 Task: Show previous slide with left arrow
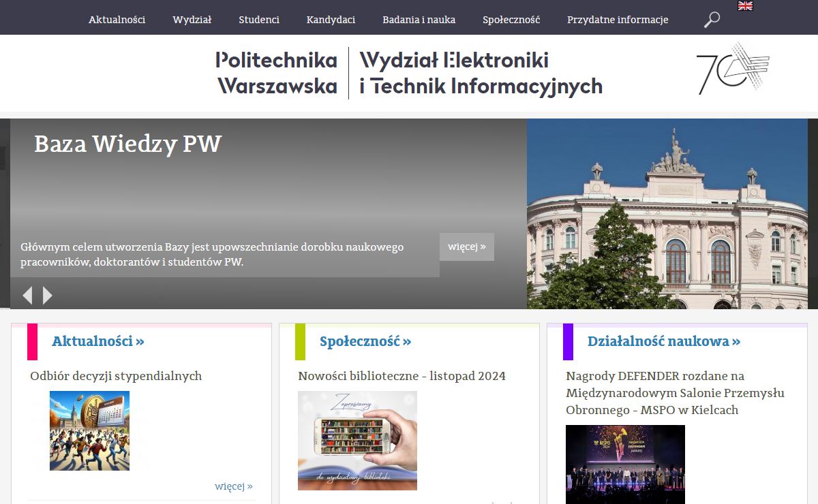click(x=27, y=295)
